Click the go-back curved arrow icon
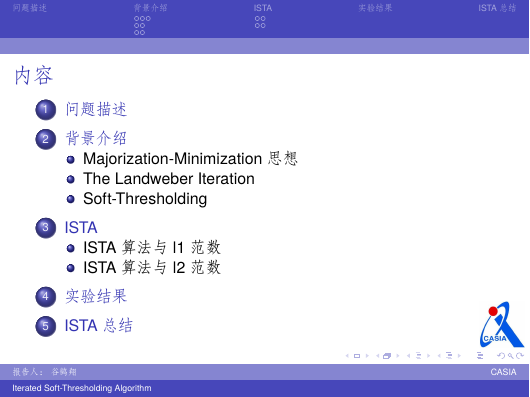 [x=501, y=356]
